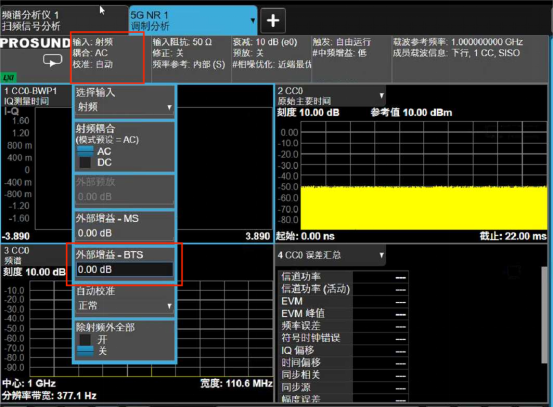The width and height of the screenshot is (553, 407).
Task: Click the 外部增益 - MS value field
Action: [x=124, y=233]
